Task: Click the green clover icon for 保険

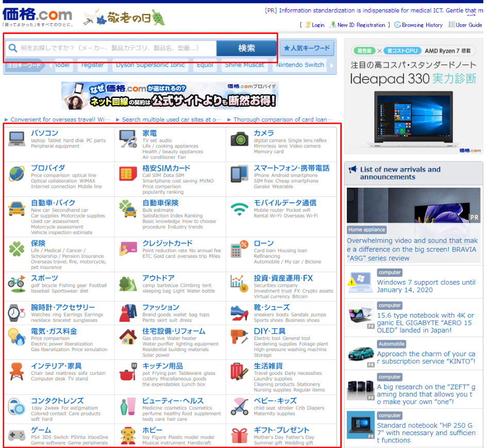Action: click(17, 249)
